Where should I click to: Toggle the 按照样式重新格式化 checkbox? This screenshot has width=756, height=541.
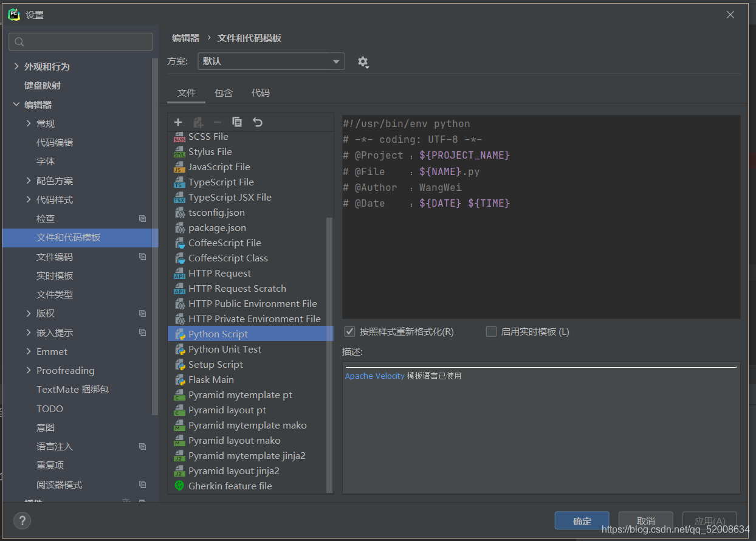pos(349,331)
